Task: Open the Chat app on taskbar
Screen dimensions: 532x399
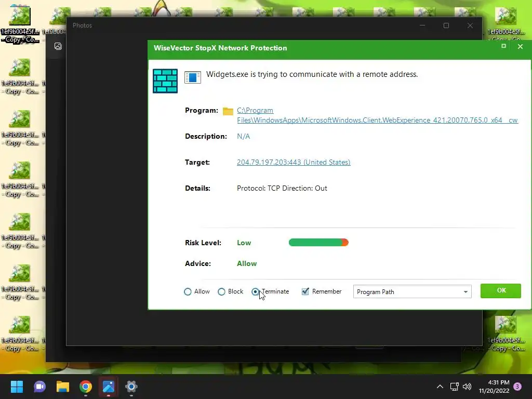Action: coord(39,387)
